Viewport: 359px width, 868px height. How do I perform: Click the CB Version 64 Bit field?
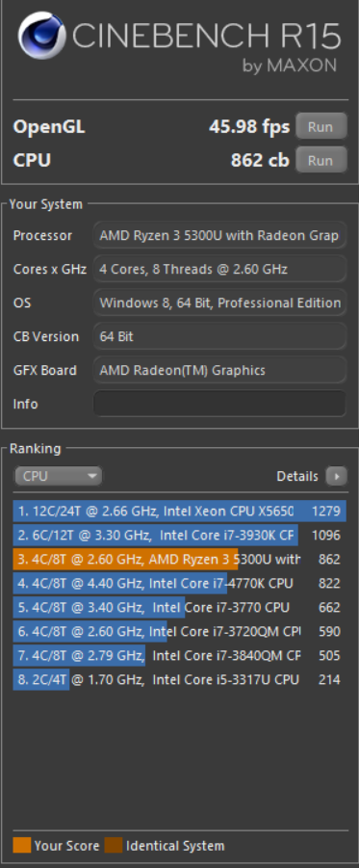tap(219, 336)
